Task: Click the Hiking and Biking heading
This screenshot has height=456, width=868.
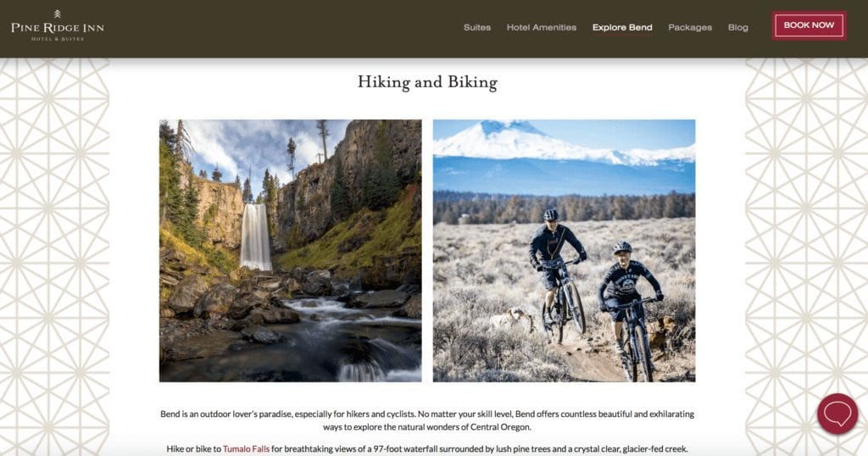Action: tap(427, 82)
